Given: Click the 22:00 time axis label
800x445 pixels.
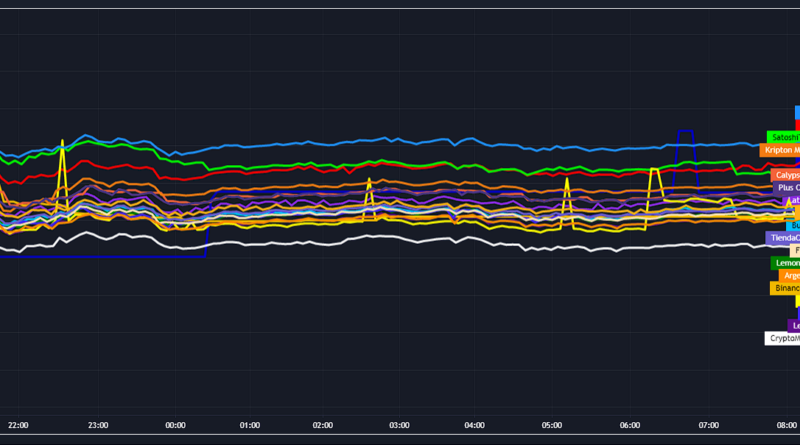Looking at the screenshot, I should pyautogui.click(x=19, y=425).
